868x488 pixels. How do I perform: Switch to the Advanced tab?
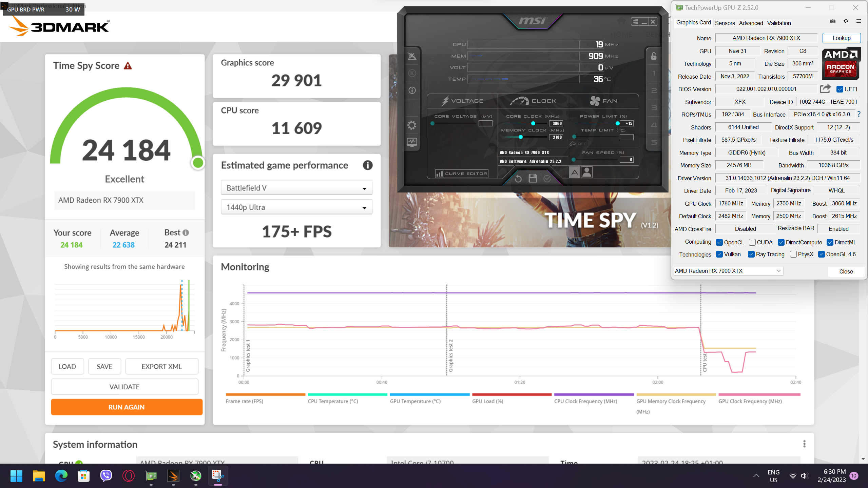click(751, 23)
